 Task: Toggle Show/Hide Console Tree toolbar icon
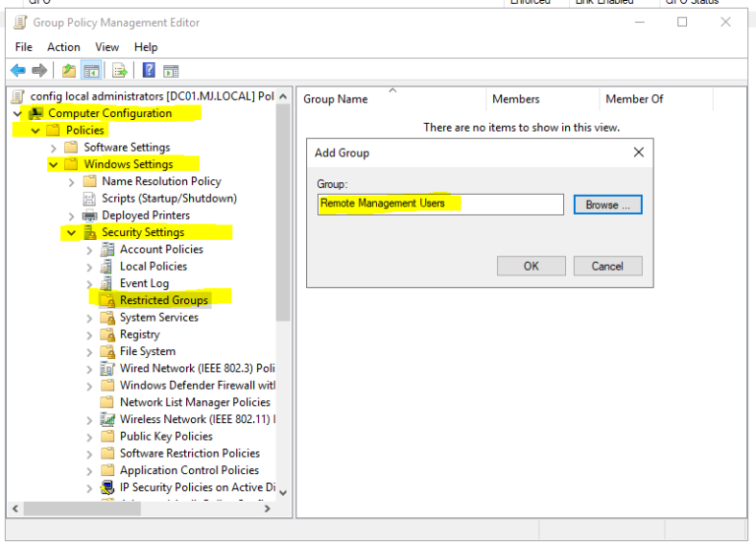coord(91,70)
